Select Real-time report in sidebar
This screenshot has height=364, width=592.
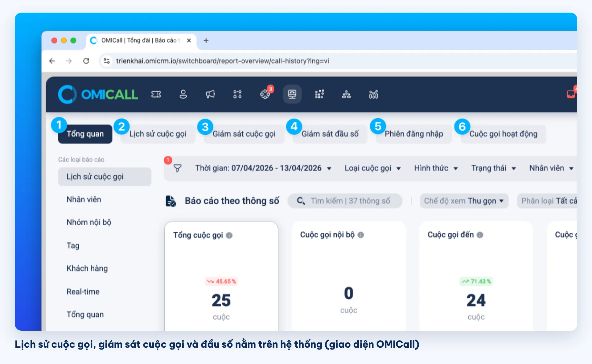click(x=83, y=292)
